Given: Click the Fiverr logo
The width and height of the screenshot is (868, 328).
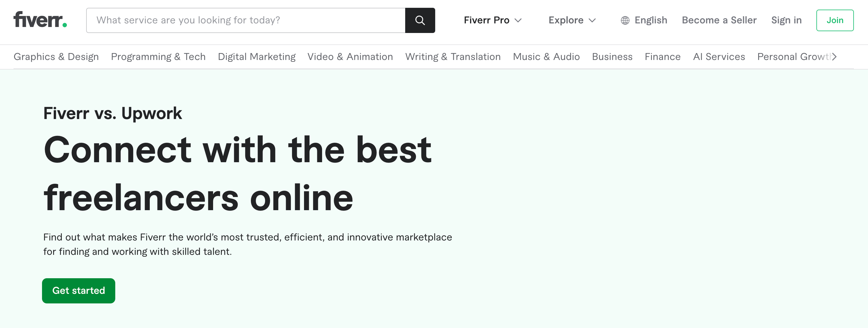Looking at the screenshot, I should coord(40,20).
